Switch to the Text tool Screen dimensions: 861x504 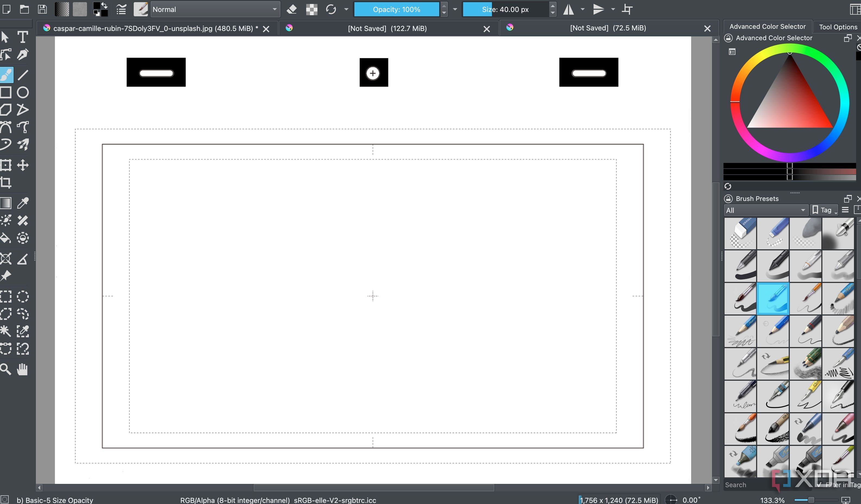point(23,37)
